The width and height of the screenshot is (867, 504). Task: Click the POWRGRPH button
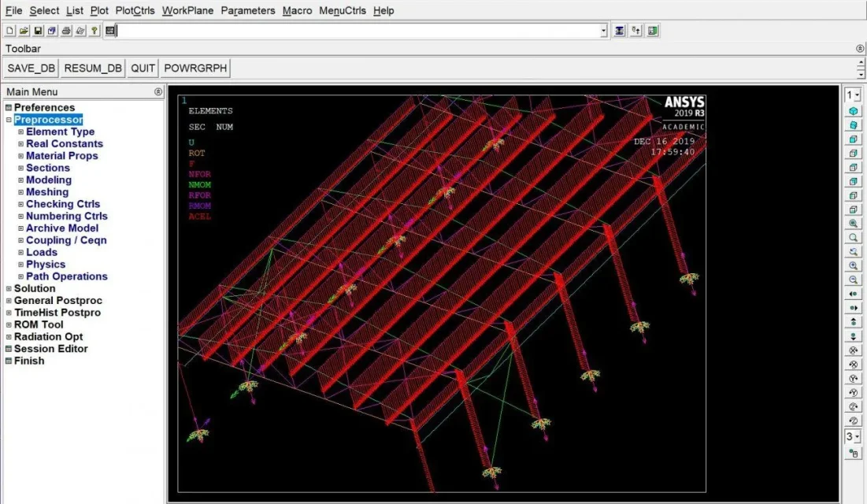[195, 68]
